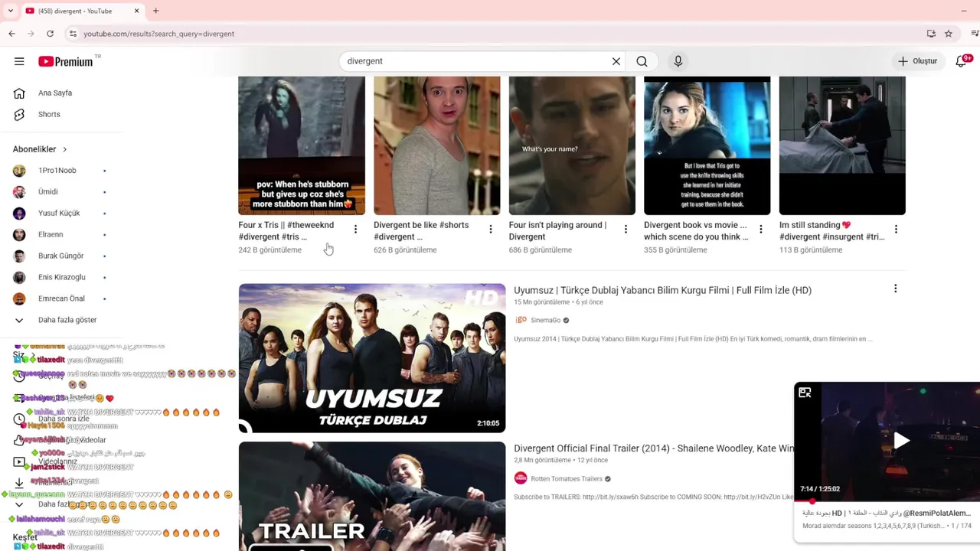Open Im still standing short's options menu
This screenshot has width=980, height=551.
(x=896, y=230)
